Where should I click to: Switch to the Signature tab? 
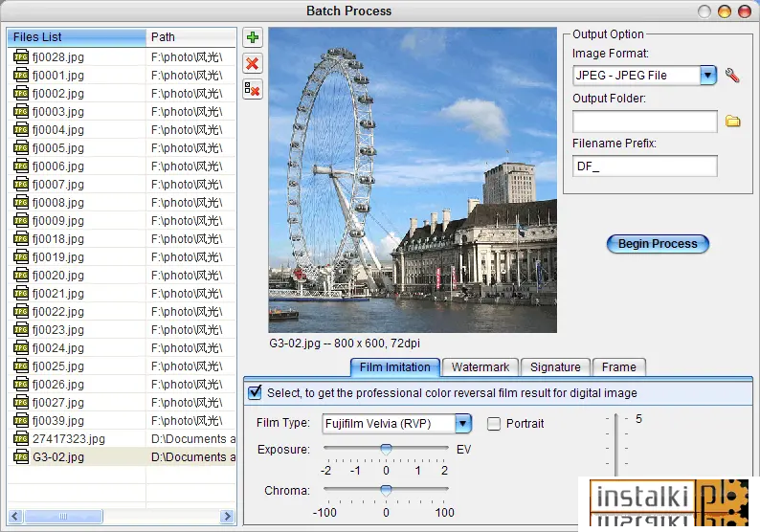(x=555, y=367)
